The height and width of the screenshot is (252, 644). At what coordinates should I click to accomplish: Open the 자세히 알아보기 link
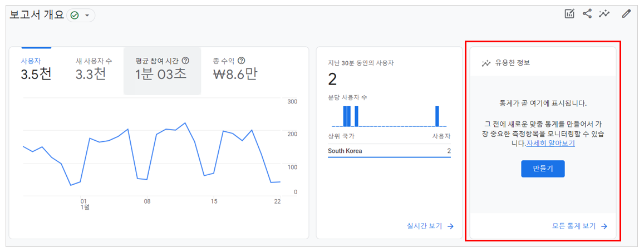(550, 144)
